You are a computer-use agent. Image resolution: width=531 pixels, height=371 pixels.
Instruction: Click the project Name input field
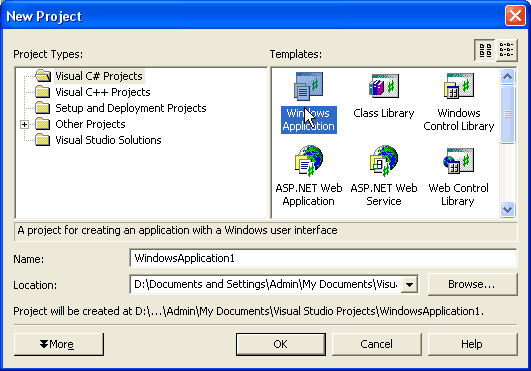pyautogui.click(x=323, y=258)
